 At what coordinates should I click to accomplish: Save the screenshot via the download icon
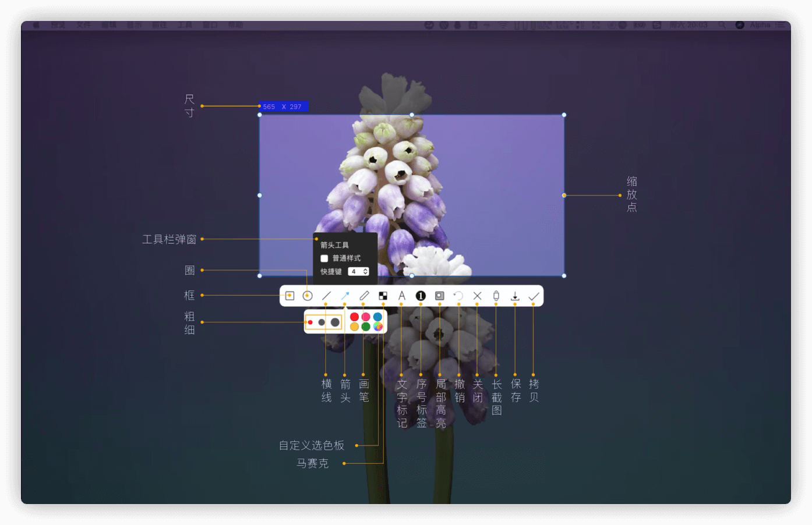(515, 296)
